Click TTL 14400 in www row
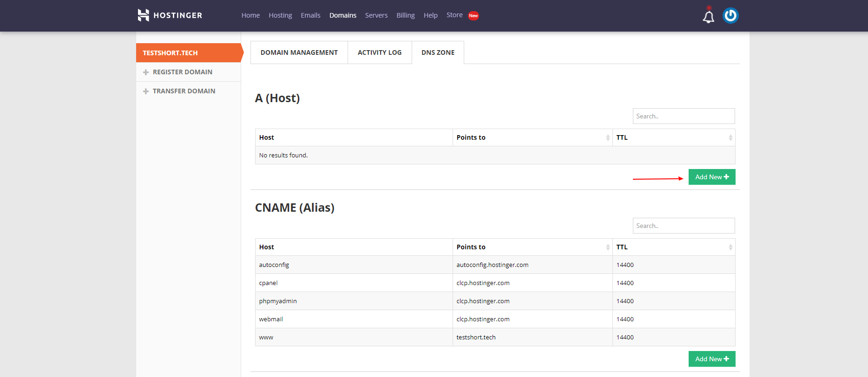Image resolution: width=868 pixels, height=377 pixels. click(x=625, y=337)
